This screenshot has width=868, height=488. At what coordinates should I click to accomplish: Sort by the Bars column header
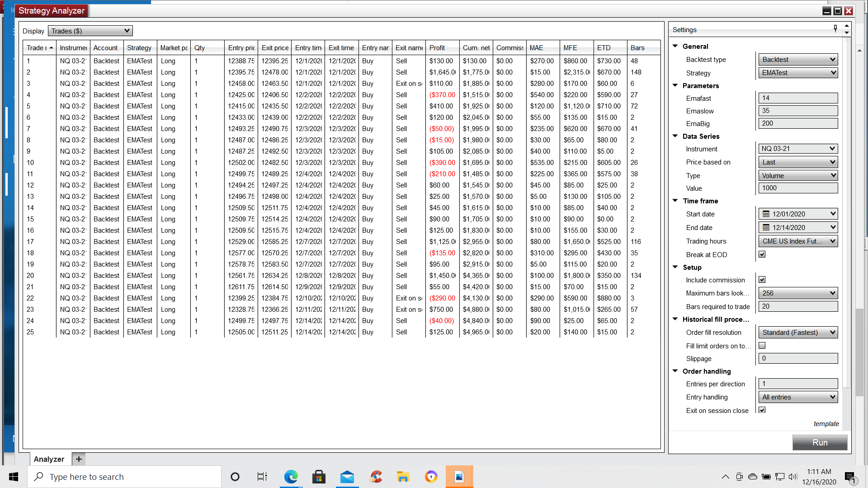(644, 48)
